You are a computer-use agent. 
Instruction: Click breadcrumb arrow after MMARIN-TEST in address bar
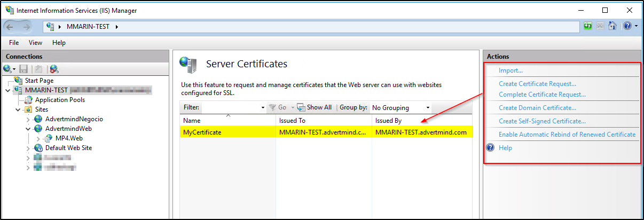coord(116,26)
